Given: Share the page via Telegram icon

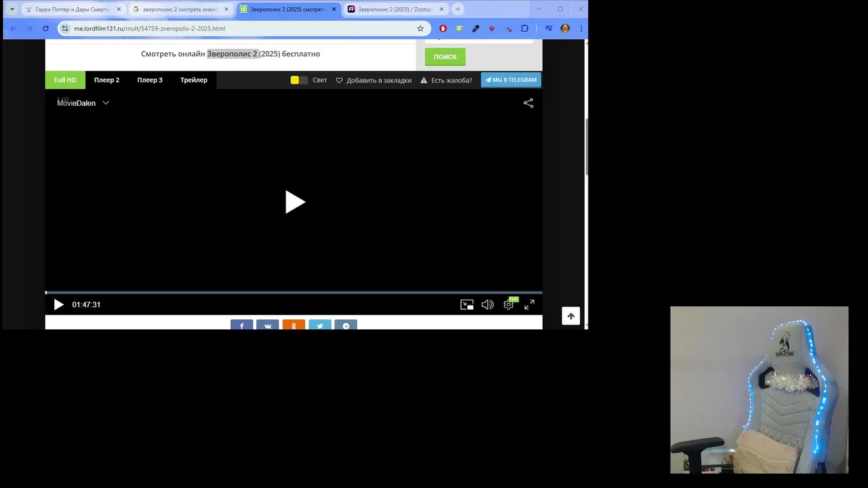Looking at the screenshot, I should [346, 325].
